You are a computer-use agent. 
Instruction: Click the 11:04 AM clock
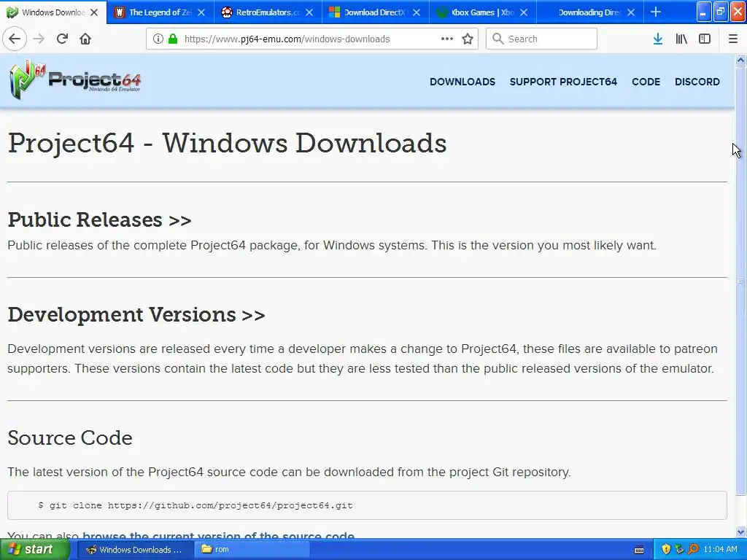(720, 550)
